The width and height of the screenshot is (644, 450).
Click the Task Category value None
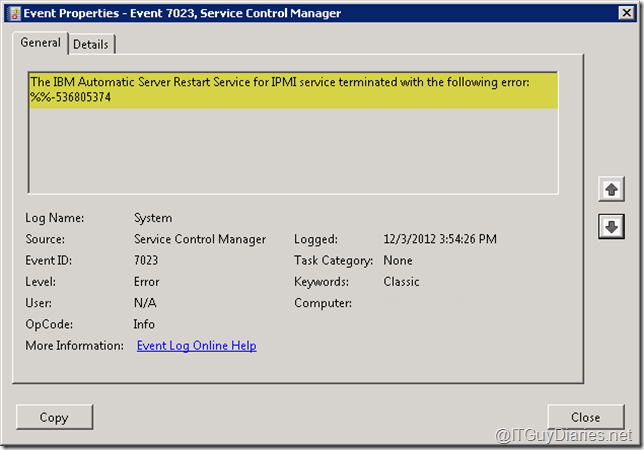coord(398,260)
